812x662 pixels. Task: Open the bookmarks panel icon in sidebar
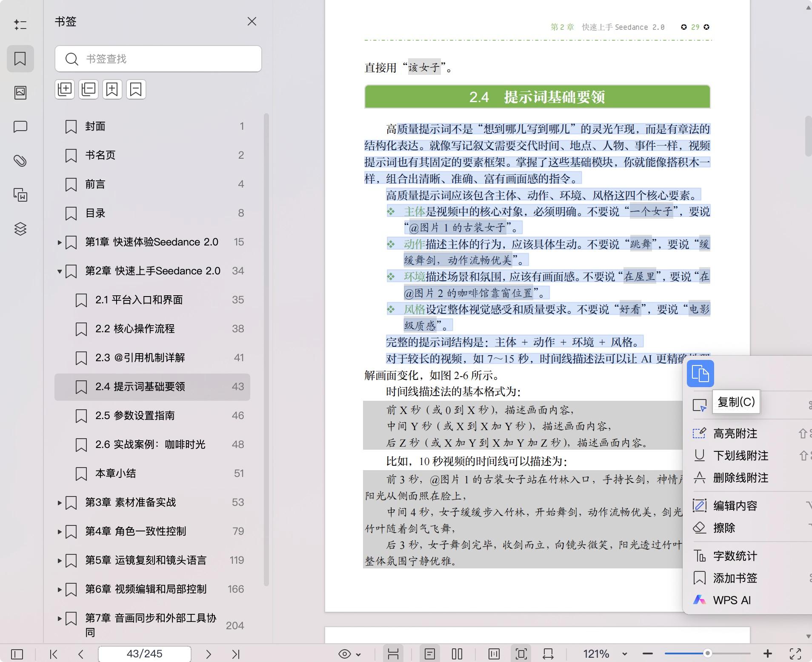pyautogui.click(x=20, y=58)
